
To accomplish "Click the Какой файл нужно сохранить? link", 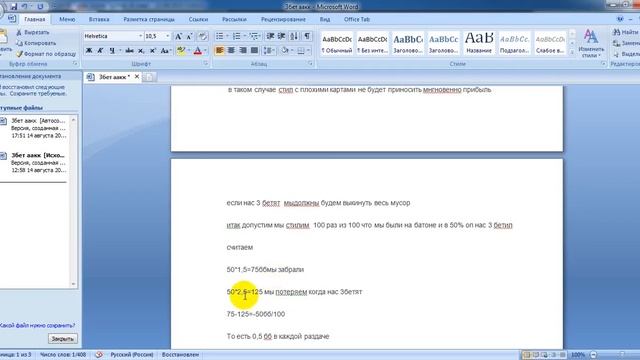I will tap(38, 325).
